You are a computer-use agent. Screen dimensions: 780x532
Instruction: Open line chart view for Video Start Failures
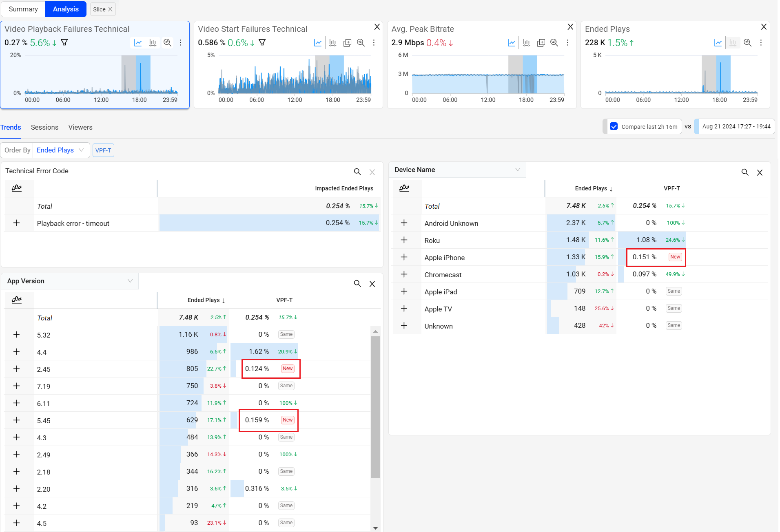point(317,43)
